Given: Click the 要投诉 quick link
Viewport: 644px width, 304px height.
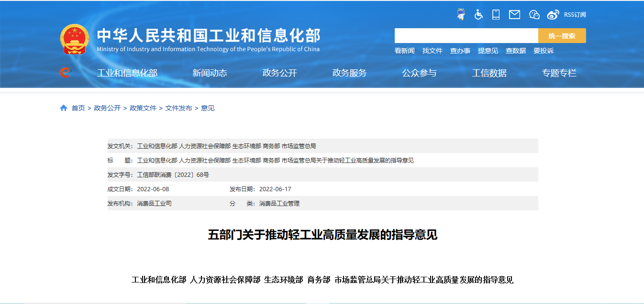Looking at the screenshot, I should coord(544,50).
